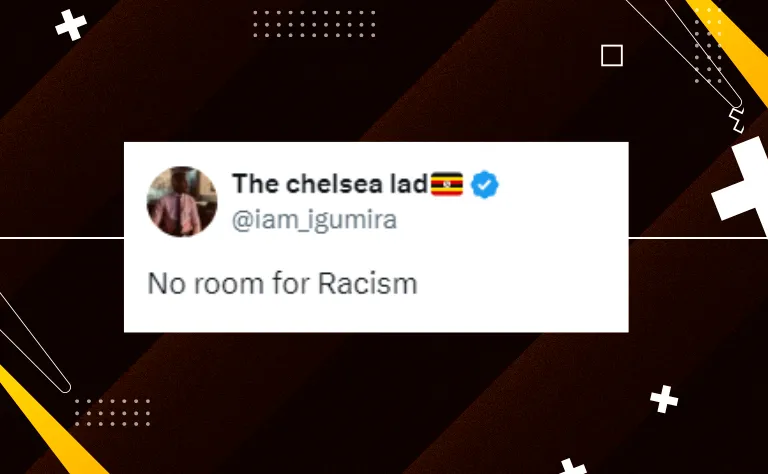The width and height of the screenshot is (768, 474).
Task: Select the white outlined capsule bottom-left
Action: point(34,343)
